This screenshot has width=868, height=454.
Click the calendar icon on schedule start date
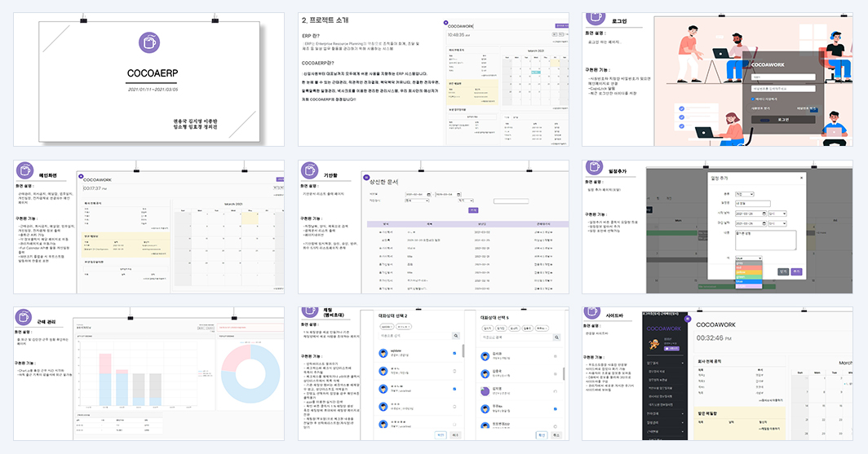[764, 214]
